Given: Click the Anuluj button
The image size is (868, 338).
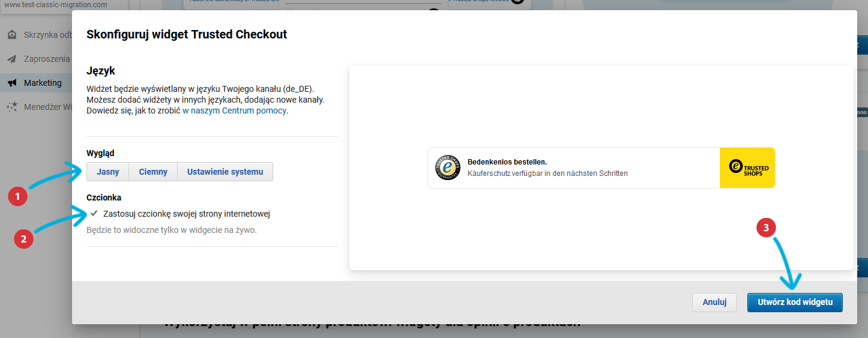Looking at the screenshot, I should [x=714, y=303].
